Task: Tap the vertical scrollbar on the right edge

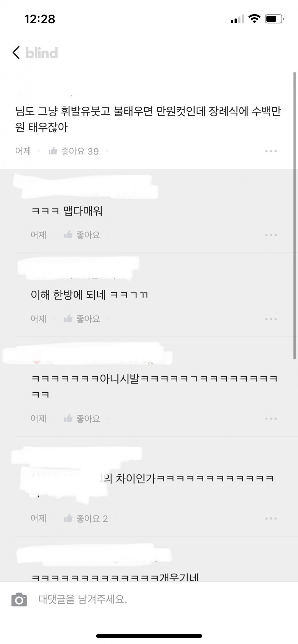Action: (295, 215)
